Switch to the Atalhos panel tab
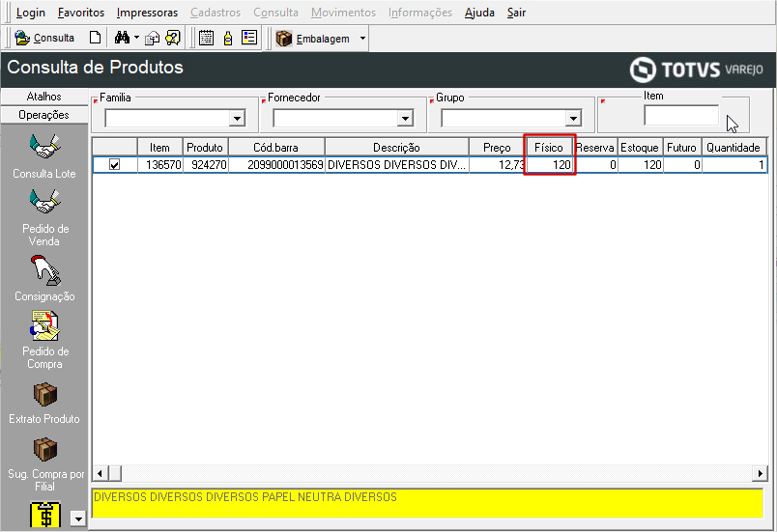This screenshot has height=532, width=777. pyautogui.click(x=44, y=97)
